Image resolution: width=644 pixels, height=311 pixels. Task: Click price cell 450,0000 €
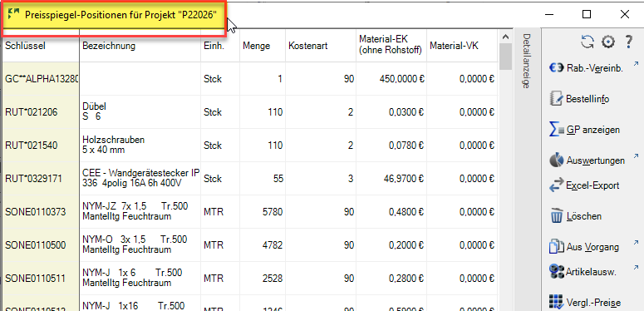click(391, 79)
